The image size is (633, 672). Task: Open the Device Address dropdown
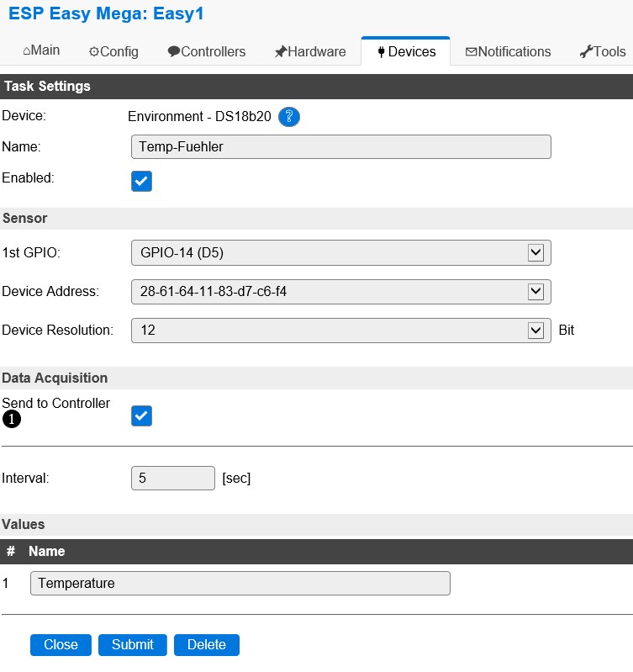pyautogui.click(x=340, y=291)
